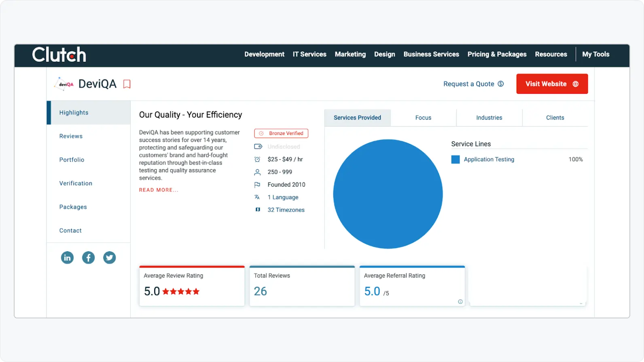Click the globe icon on Visit Website
This screenshot has height=362, width=644.
[x=575, y=84]
